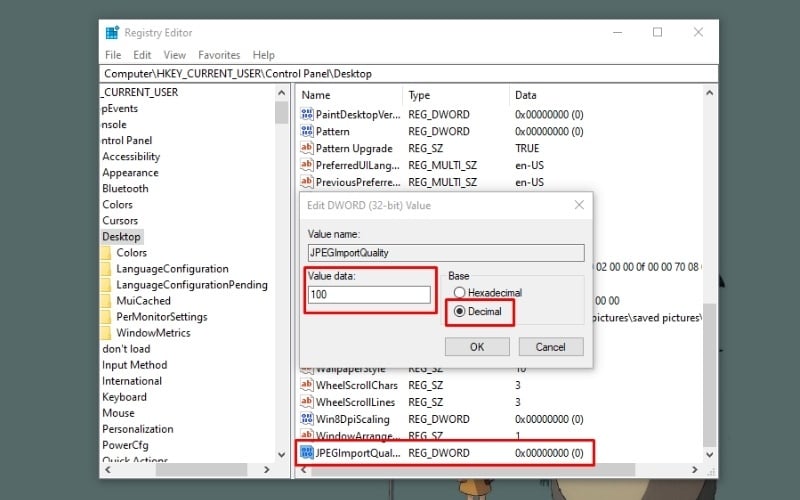Click the Colors subkey folder icon
Image resolution: width=800 pixels, height=500 pixels.
(x=106, y=253)
